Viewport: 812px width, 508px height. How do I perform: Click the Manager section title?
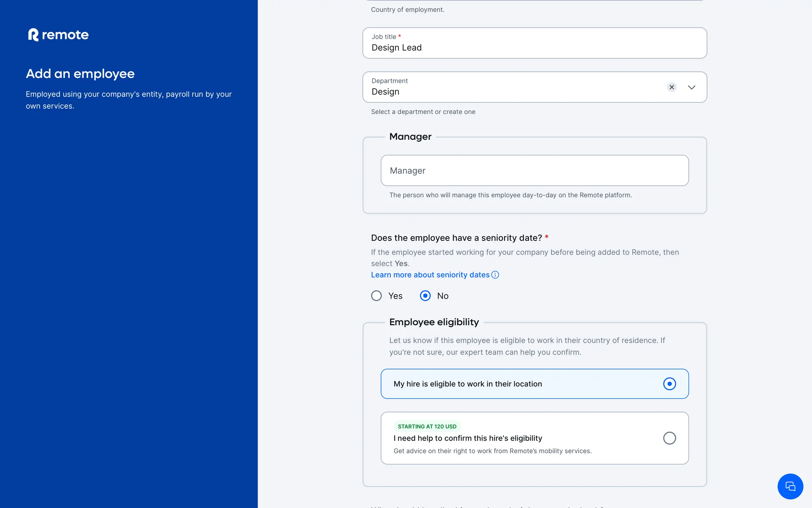pos(410,137)
